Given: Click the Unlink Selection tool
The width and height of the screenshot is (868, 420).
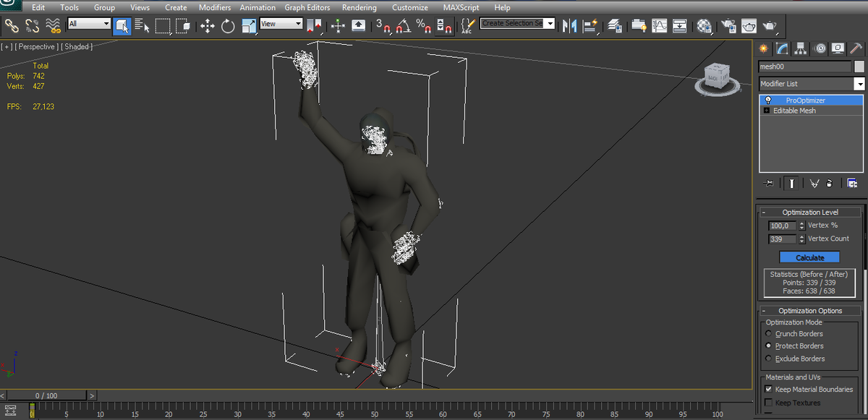Looking at the screenshot, I should pyautogui.click(x=33, y=26).
